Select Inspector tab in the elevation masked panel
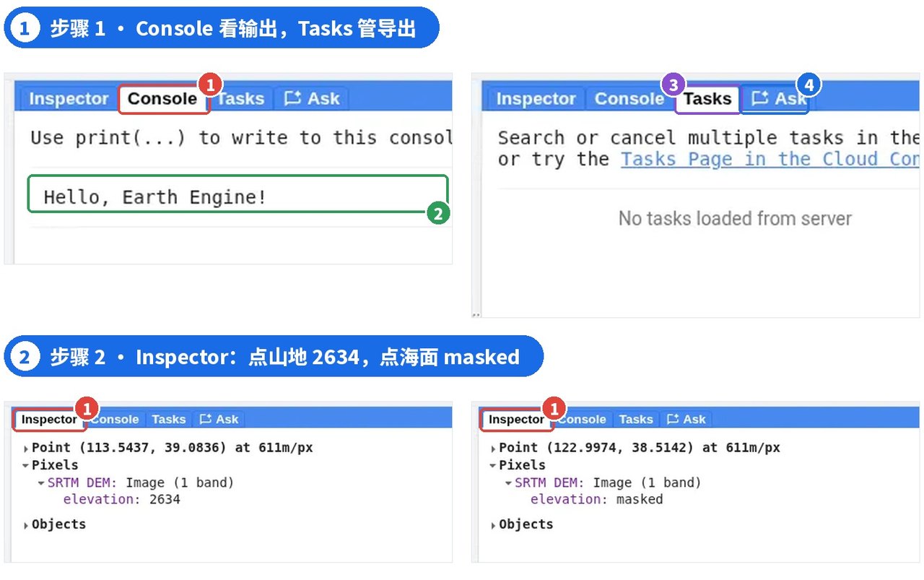 516,419
